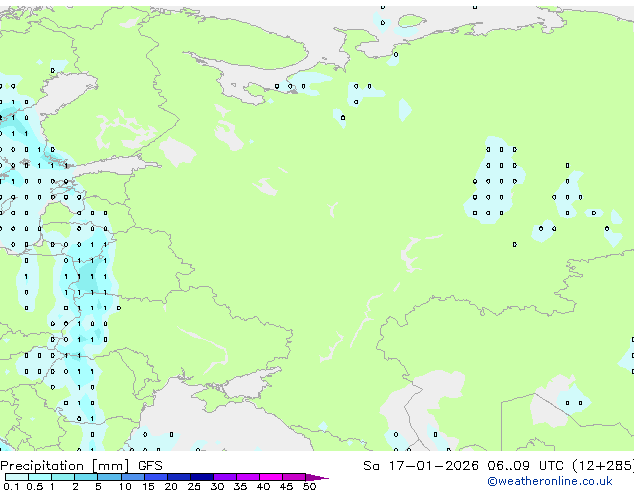The height and width of the screenshot is (490, 634).
Task: Click the 35–40 mm violet legend swatch
Action: (x=248, y=477)
